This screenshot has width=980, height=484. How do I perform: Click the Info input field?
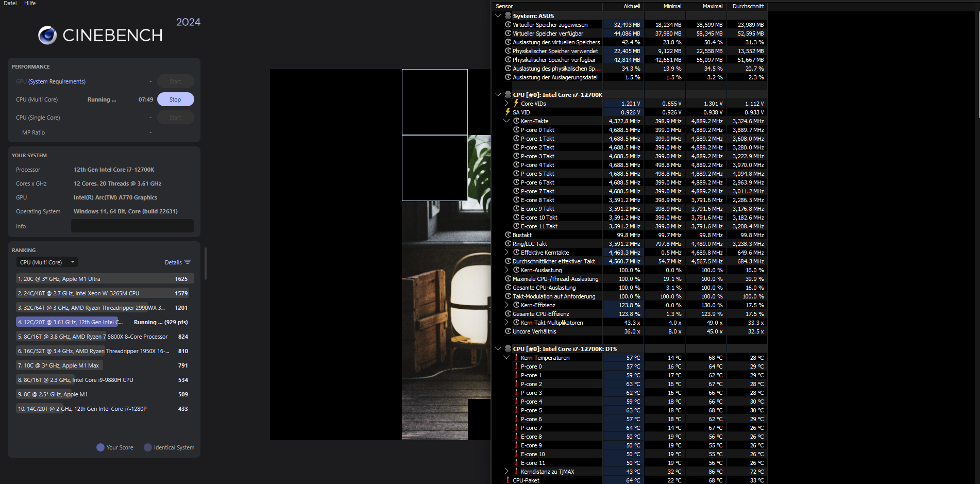tap(132, 226)
